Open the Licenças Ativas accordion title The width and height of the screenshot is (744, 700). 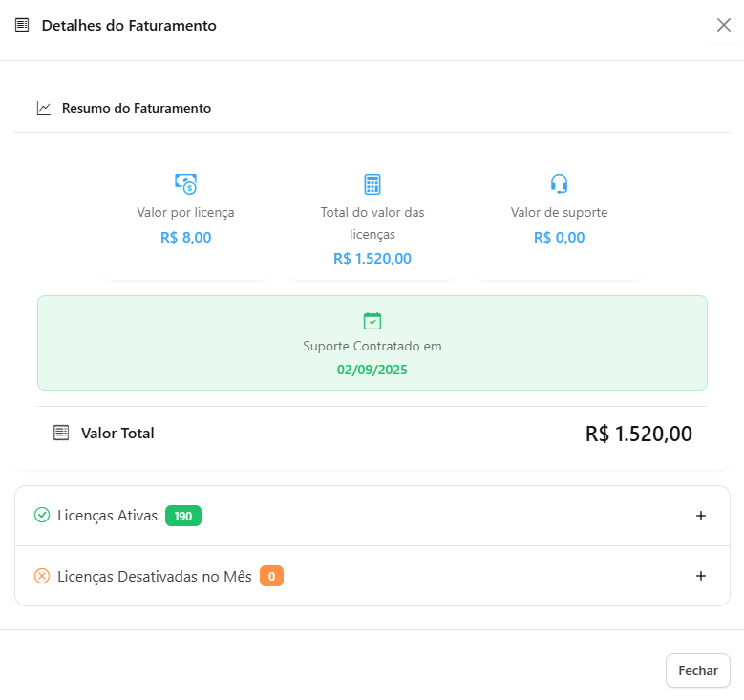[107, 516]
